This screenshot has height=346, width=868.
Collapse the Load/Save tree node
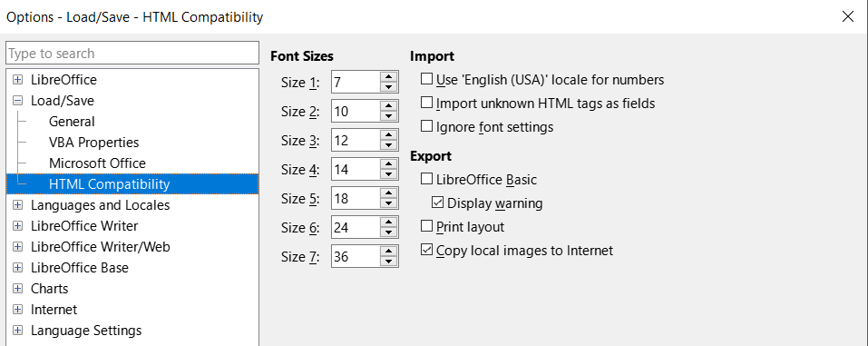18,101
